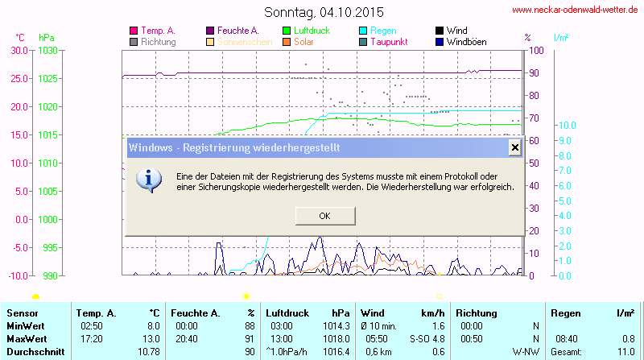
Task: Click the black Wind legend swatch
Action: [440, 31]
